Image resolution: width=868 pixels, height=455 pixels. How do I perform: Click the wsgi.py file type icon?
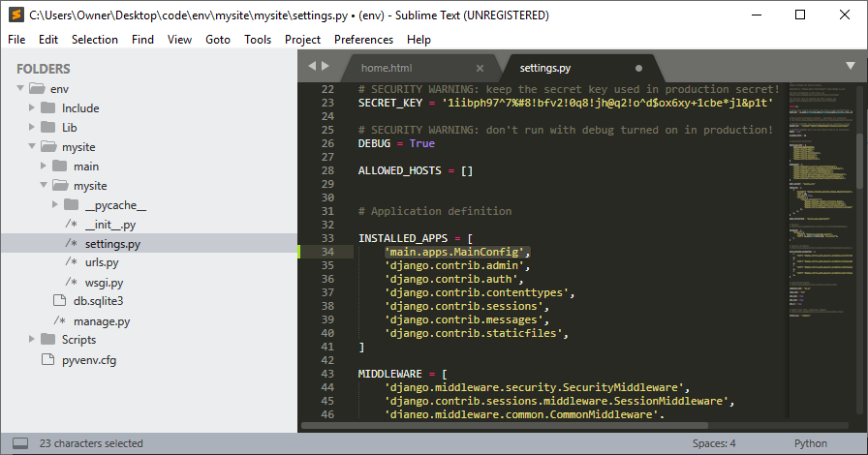click(x=72, y=282)
